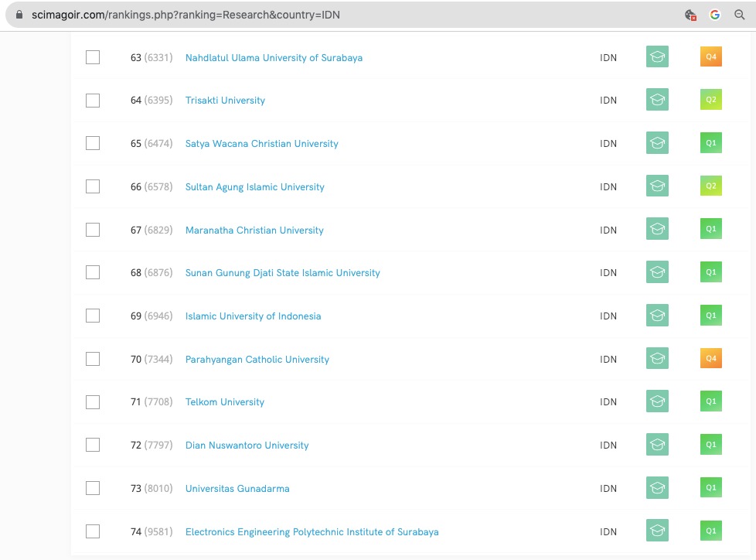
Task: Click the scimagoir.com URL in address bar
Action: (x=186, y=15)
